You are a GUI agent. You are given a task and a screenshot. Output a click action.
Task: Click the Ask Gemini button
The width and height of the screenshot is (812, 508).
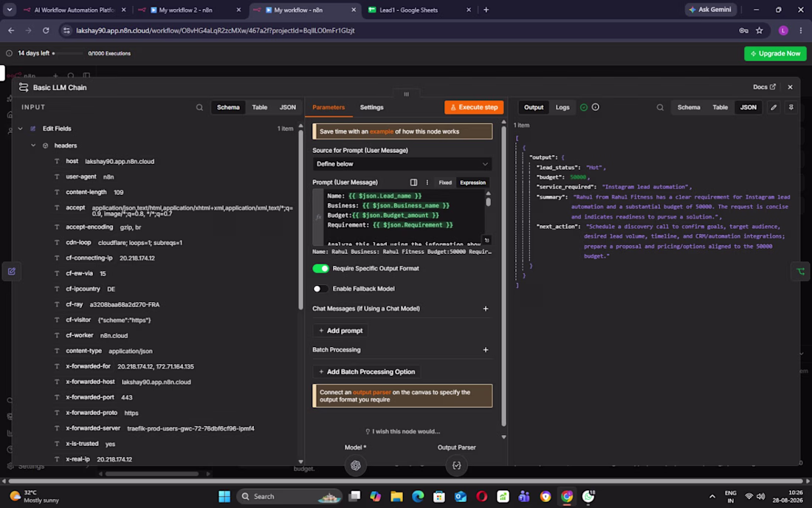710,10
